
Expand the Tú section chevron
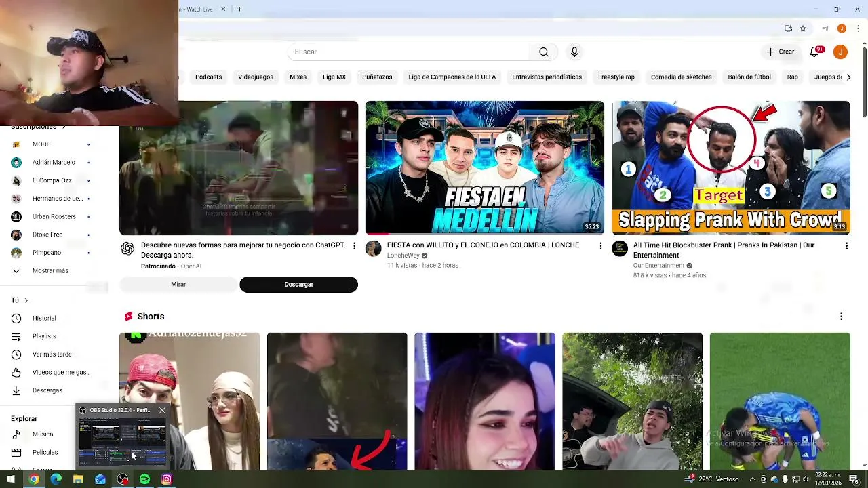coord(26,300)
